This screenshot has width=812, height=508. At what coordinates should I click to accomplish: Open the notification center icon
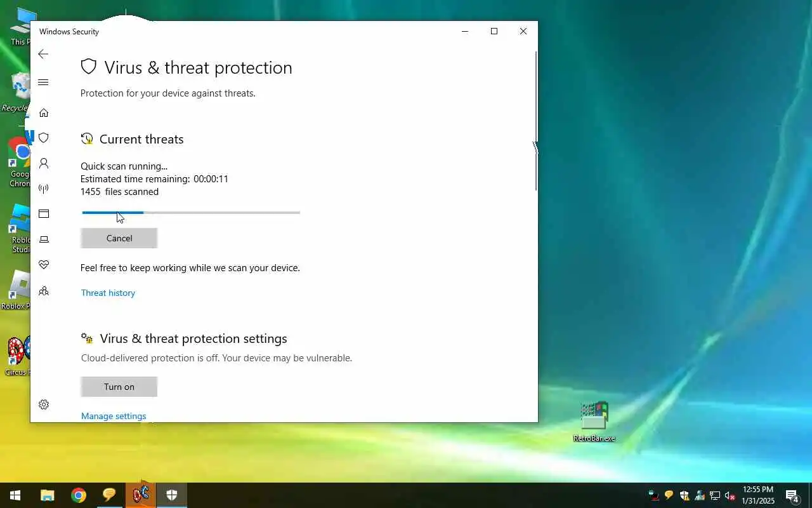[x=792, y=495]
